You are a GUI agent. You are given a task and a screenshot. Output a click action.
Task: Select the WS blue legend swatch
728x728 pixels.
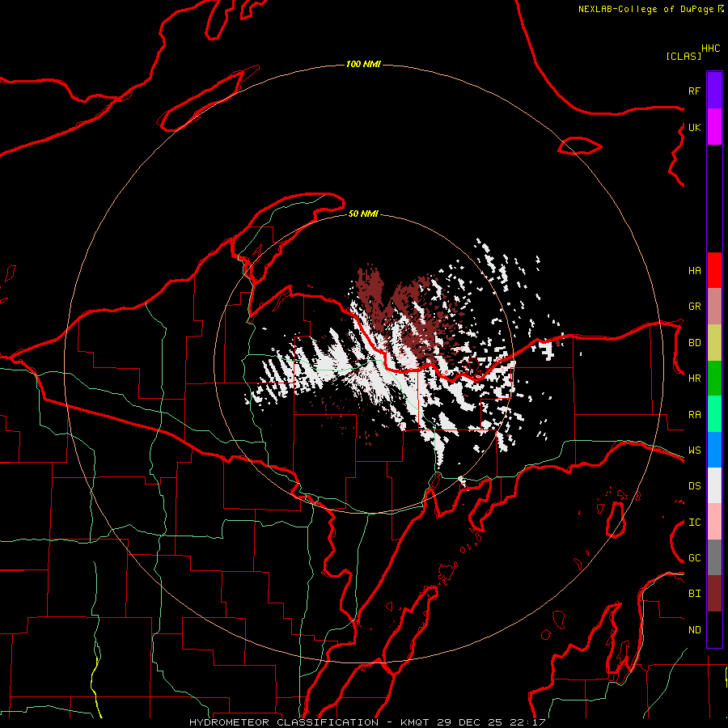click(x=714, y=450)
